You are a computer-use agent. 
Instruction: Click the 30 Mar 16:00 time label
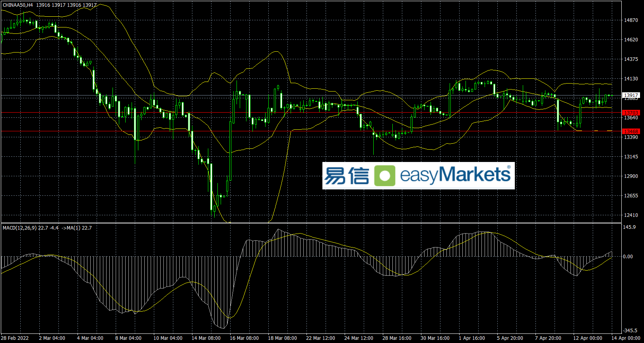pos(435,338)
